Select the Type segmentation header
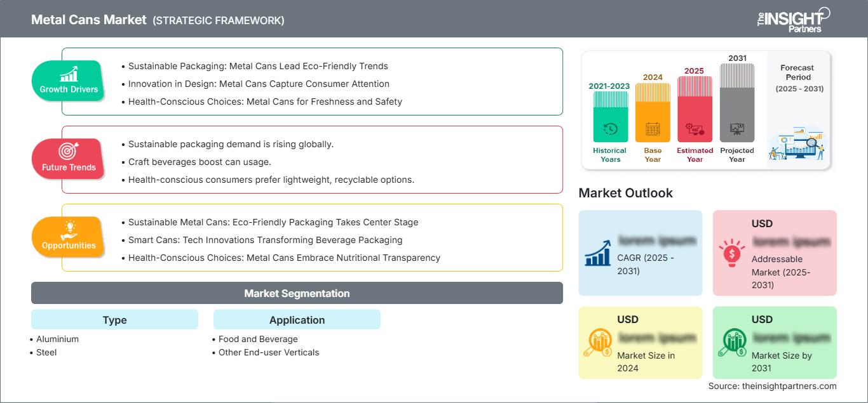 coord(114,320)
